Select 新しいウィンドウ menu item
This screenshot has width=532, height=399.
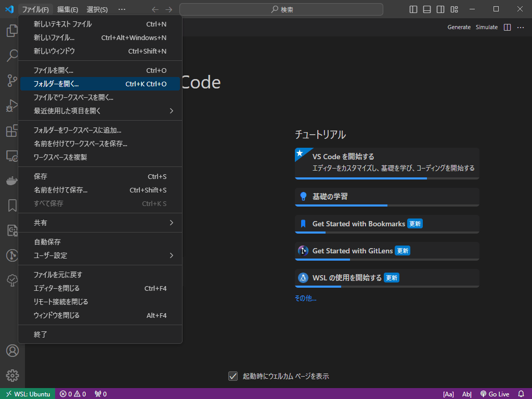[x=100, y=51]
